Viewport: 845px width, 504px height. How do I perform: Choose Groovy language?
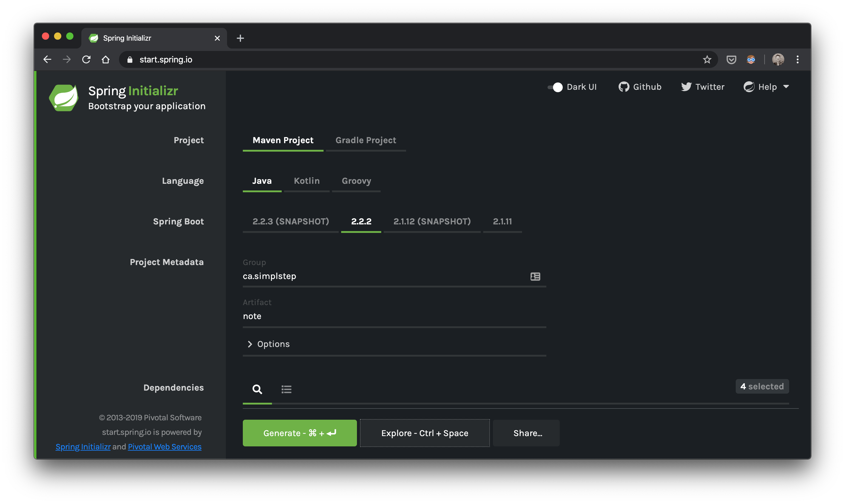(x=356, y=181)
